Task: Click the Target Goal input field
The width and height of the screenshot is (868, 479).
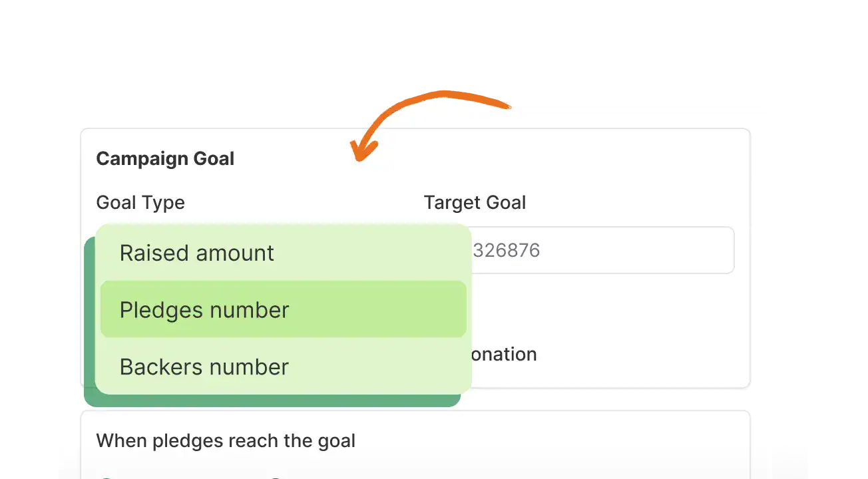Action: (x=599, y=250)
